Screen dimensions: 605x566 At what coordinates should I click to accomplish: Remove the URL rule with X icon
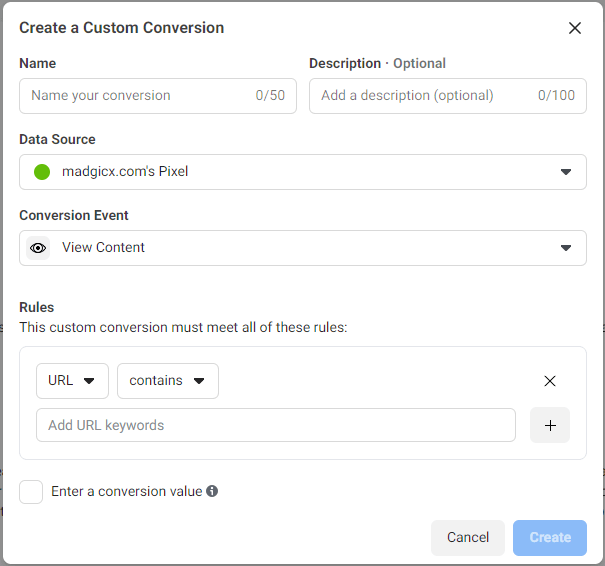pyautogui.click(x=549, y=381)
